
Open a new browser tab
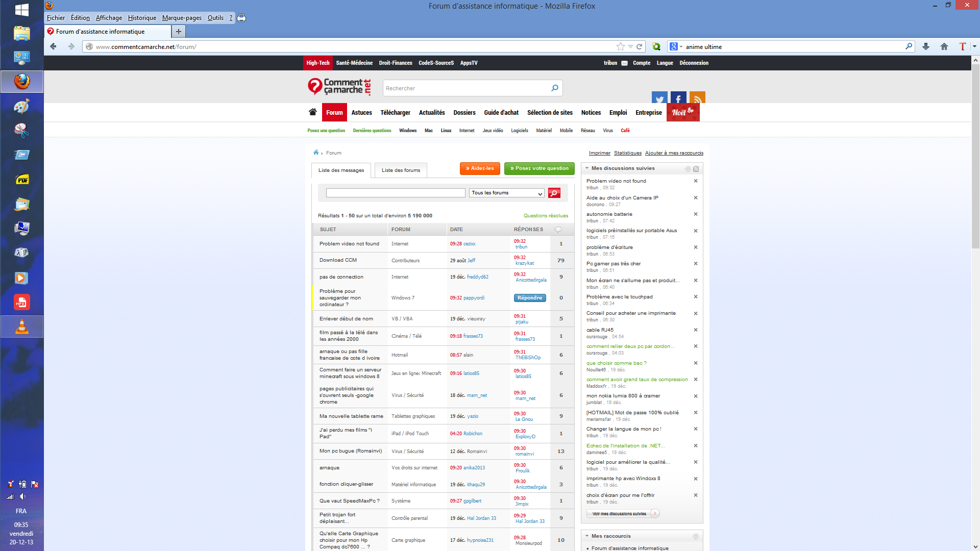pos(178,32)
